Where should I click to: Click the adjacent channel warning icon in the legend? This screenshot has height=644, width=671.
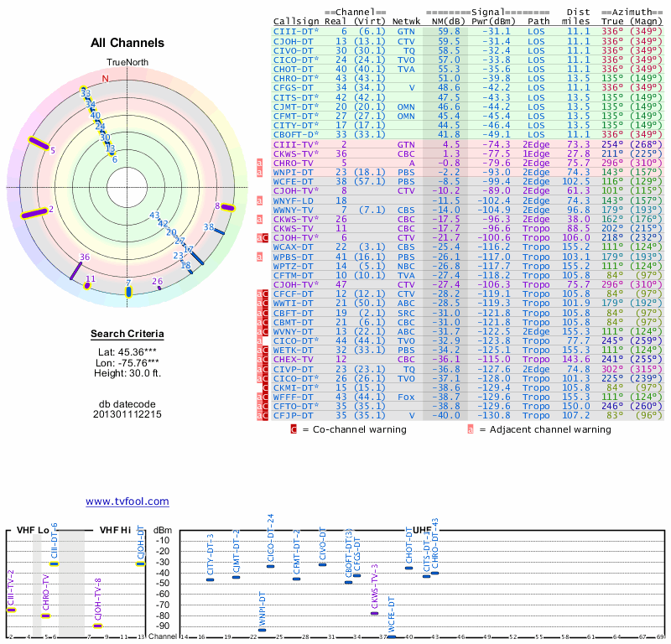471,429
